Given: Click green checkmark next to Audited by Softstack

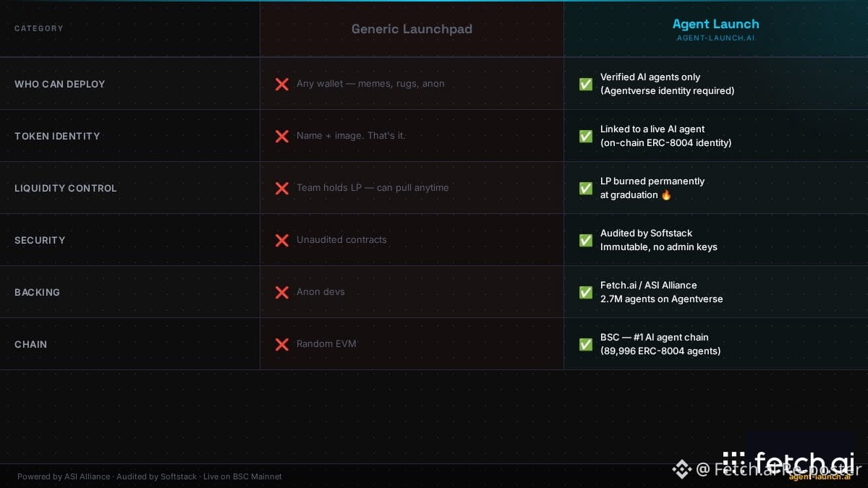Looking at the screenshot, I should 586,240.
